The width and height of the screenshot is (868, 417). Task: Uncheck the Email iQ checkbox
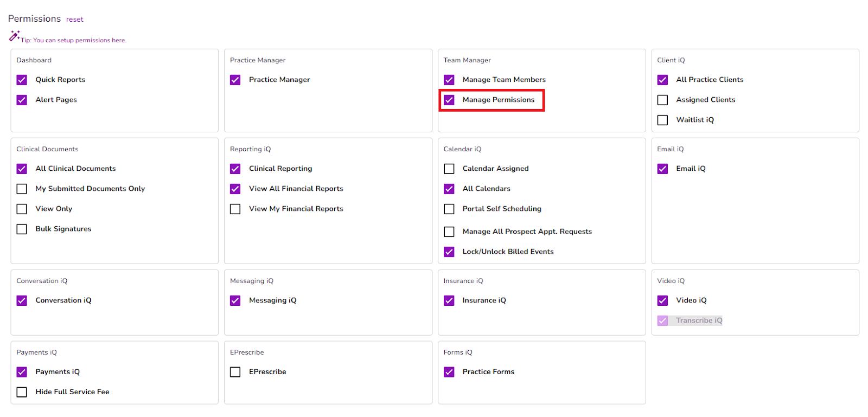[x=662, y=169]
